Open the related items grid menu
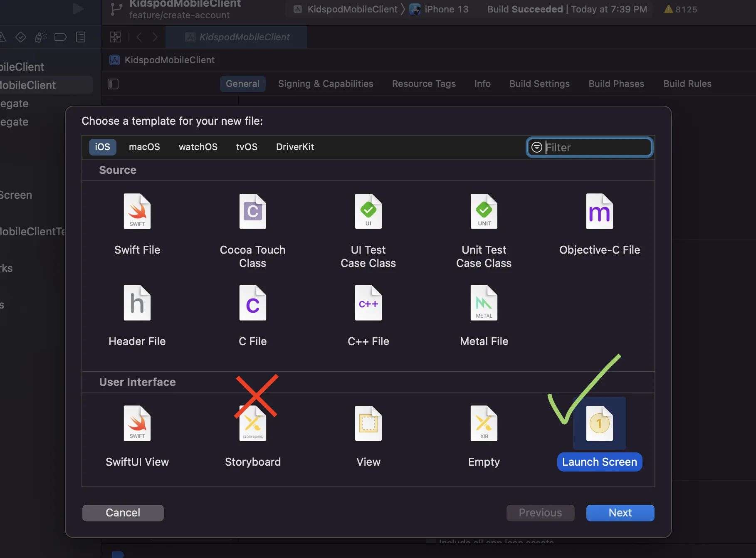The image size is (756, 558). 115,37
